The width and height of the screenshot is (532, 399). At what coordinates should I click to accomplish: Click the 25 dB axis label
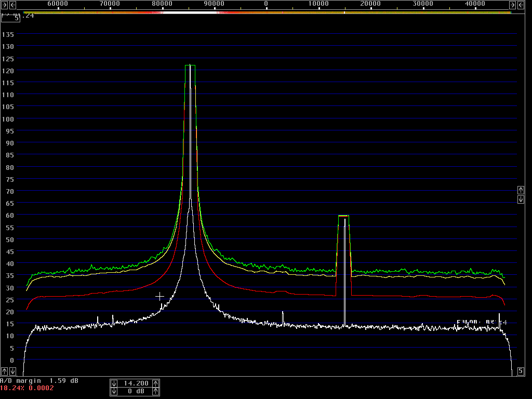[10, 300]
